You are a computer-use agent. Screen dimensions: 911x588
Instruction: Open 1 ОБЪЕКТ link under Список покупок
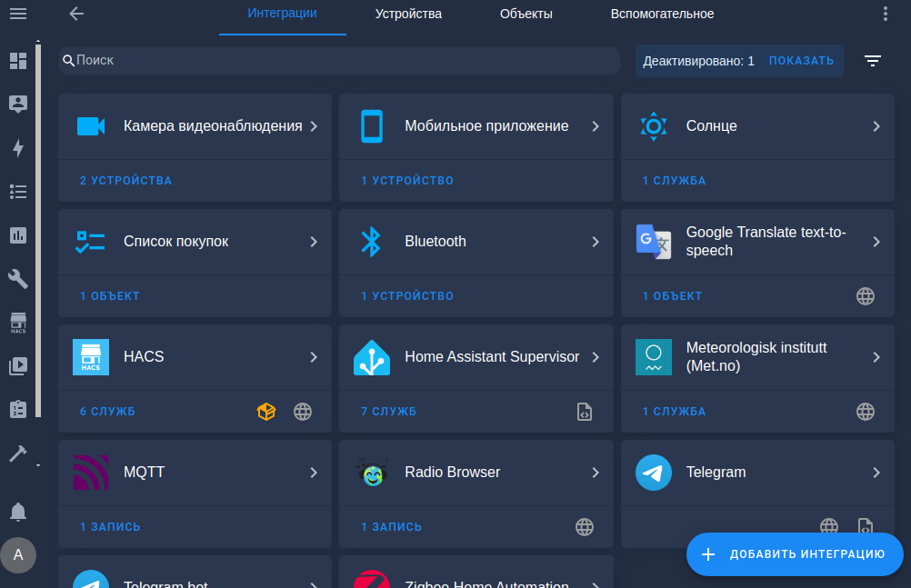click(109, 295)
